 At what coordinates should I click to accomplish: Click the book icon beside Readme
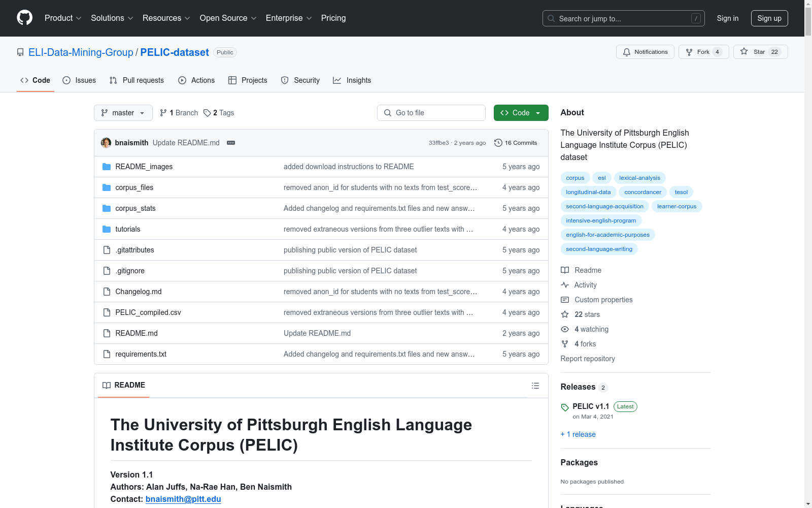[x=565, y=270]
